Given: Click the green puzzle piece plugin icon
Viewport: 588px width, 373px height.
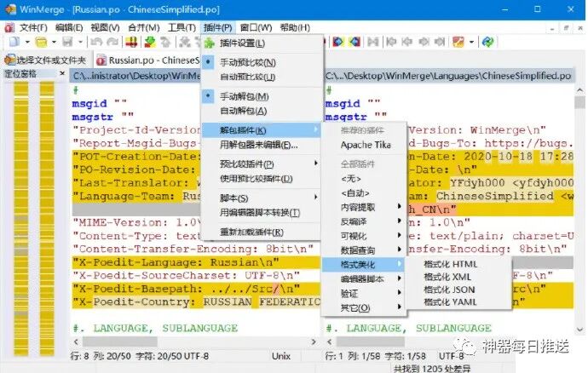Looking at the screenshot, I should pyautogui.click(x=210, y=43).
